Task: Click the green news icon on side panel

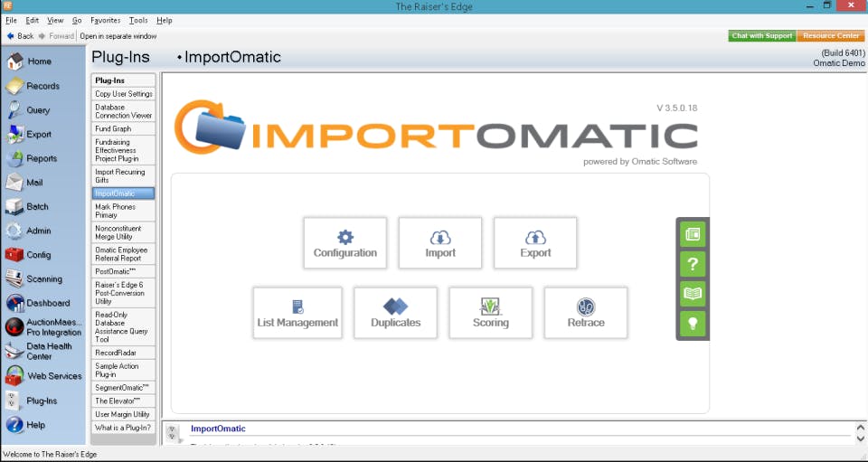Action: coord(693,234)
